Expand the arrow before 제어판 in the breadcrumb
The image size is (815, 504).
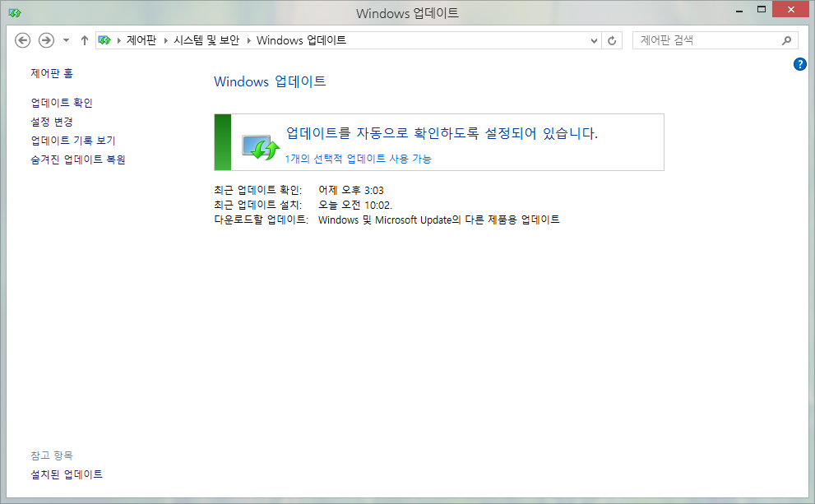coord(119,40)
